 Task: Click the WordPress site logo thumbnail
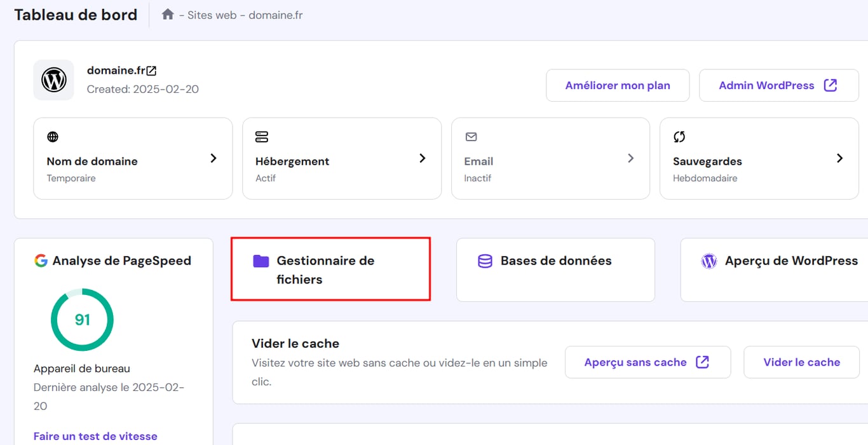[53, 80]
